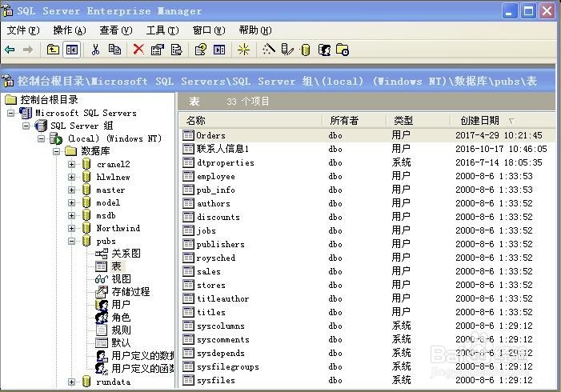Open the 工具(T) menu
Screen dimensions: 561x392
click(x=162, y=30)
